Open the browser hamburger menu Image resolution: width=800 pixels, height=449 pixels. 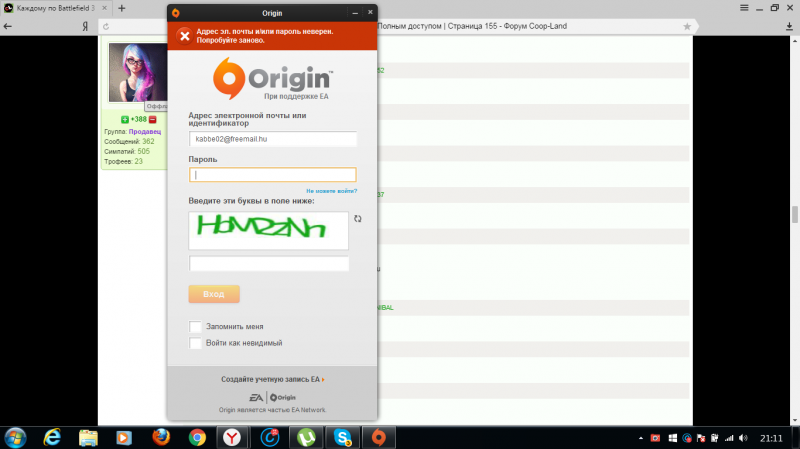tap(744, 8)
